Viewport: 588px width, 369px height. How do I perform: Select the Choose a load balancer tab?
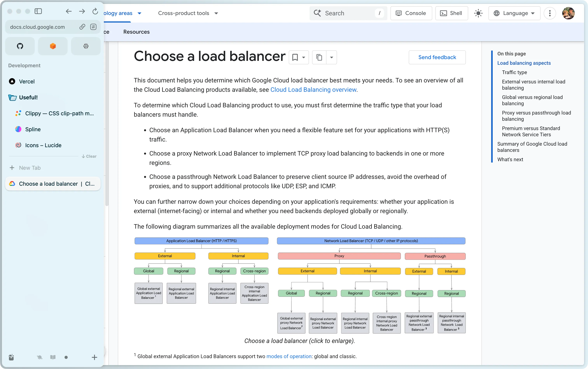53,184
